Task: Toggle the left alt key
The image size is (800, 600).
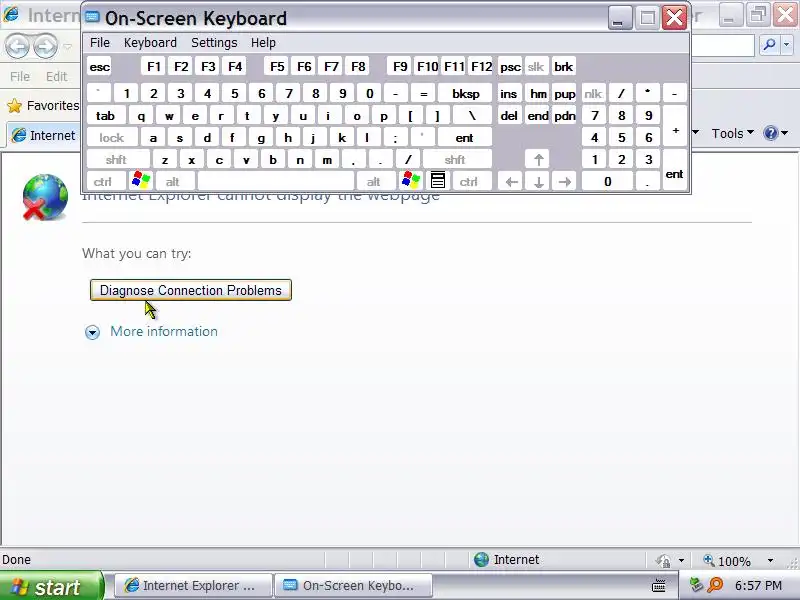Action: click(173, 182)
